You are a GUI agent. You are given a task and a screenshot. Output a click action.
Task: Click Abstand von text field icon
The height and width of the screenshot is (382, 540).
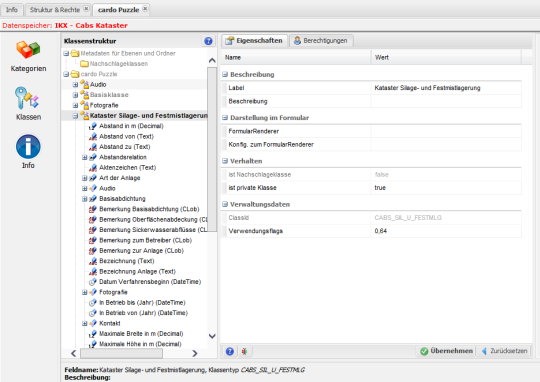(x=93, y=136)
